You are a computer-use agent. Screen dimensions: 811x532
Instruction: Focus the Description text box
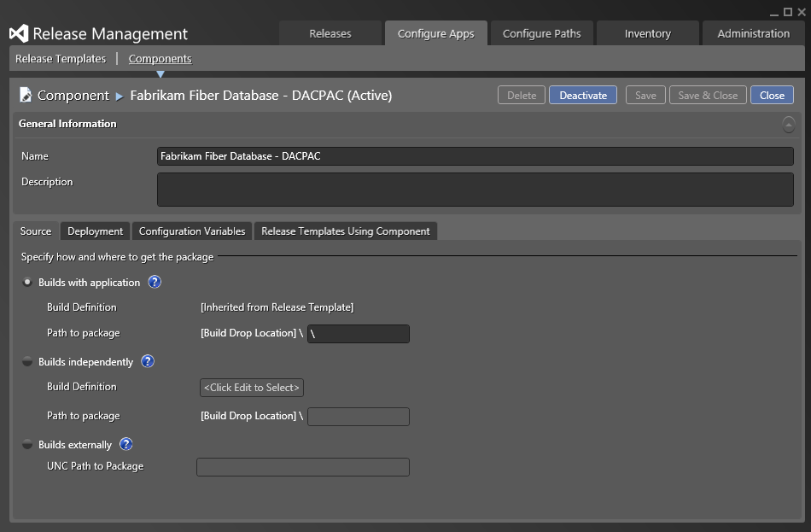pyautogui.click(x=476, y=190)
